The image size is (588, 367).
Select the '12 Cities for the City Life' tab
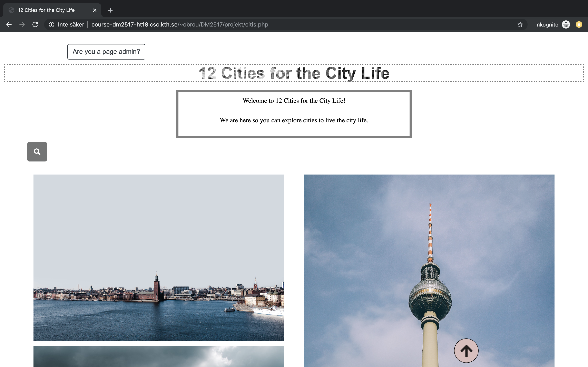[46, 10]
